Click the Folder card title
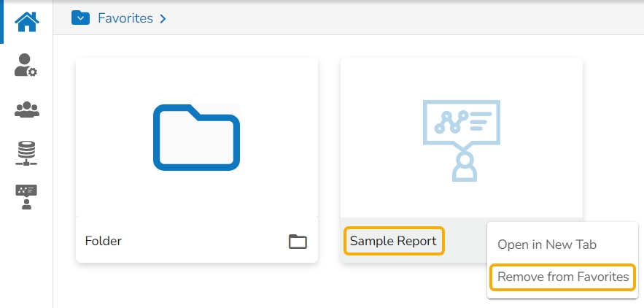The image size is (644, 308). point(104,241)
